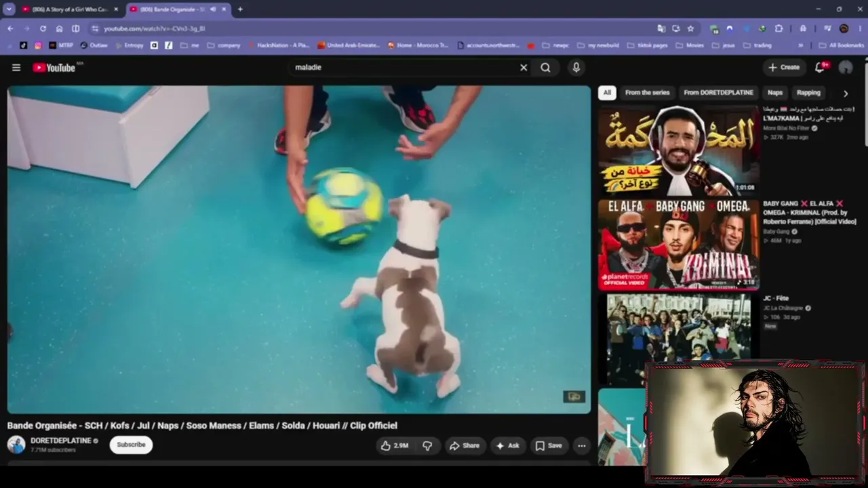The height and width of the screenshot is (488, 868).
Task: Show more filter chips with right arrow
Action: coord(846,94)
